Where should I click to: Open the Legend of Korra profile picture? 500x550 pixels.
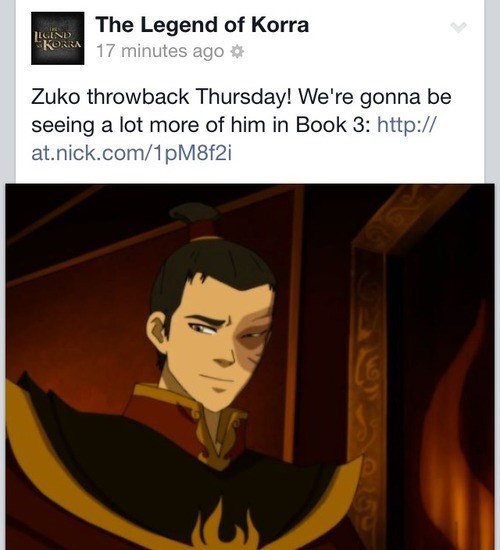58,38
